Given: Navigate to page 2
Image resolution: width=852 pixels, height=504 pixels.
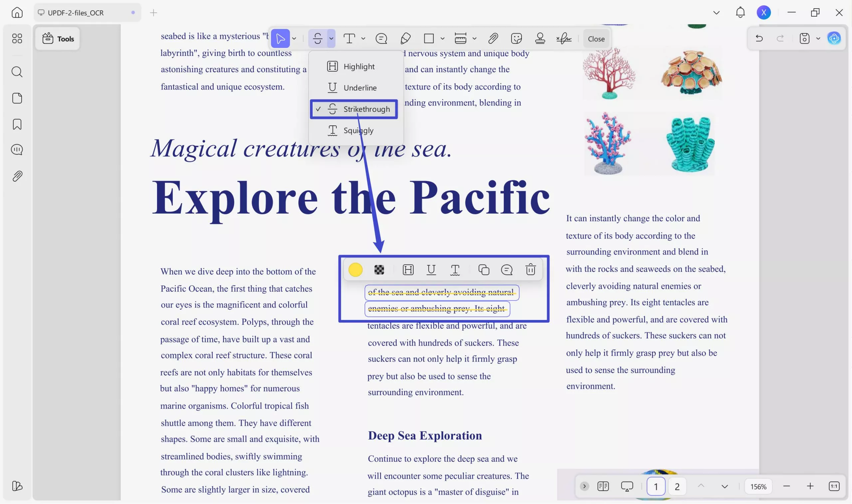Looking at the screenshot, I should tap(677, 486).
